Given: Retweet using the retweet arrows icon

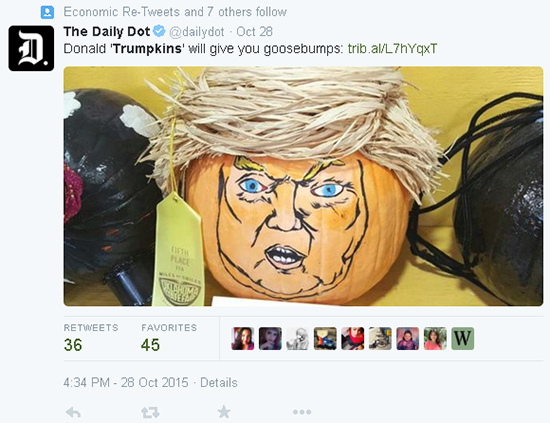Looking at the screenshot, I should click(x=150, y=412).
